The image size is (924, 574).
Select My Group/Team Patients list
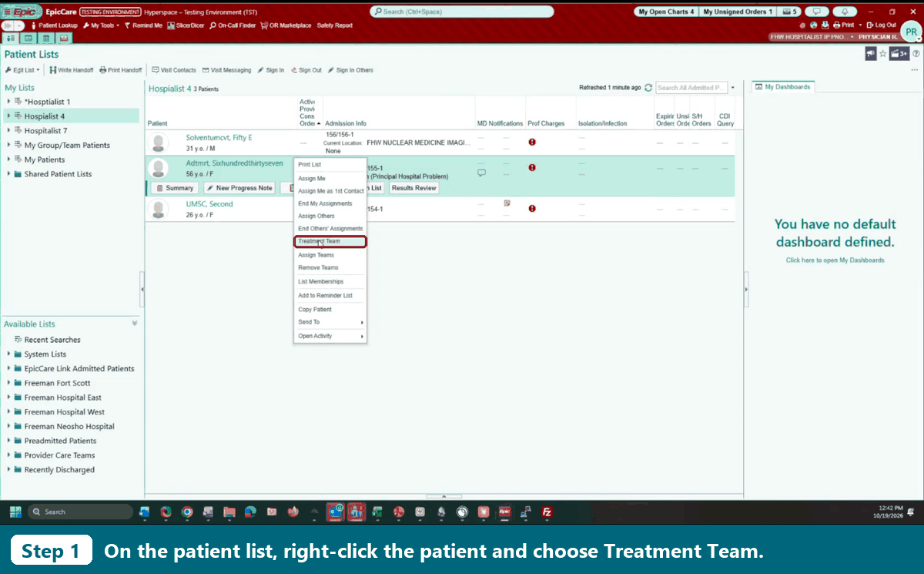click(x=67, y=145)
